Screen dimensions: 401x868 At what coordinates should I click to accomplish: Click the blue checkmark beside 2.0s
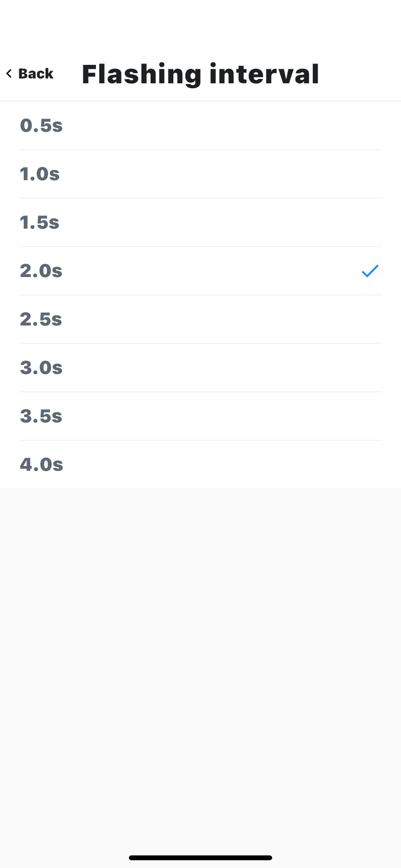370,271
